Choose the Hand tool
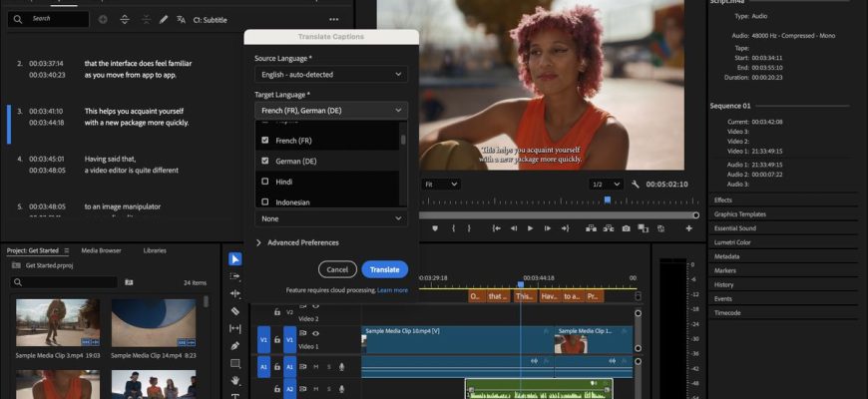 coord(235,380)
